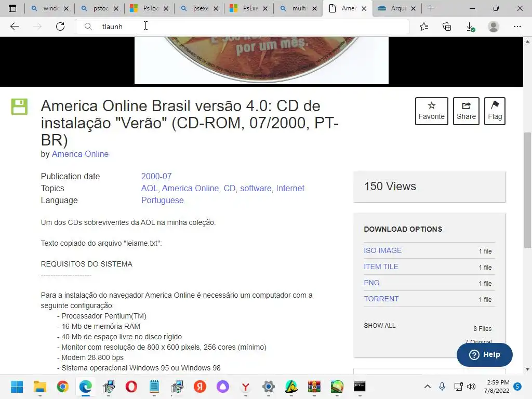Download the TORRENT file

[x=381, y=299]
